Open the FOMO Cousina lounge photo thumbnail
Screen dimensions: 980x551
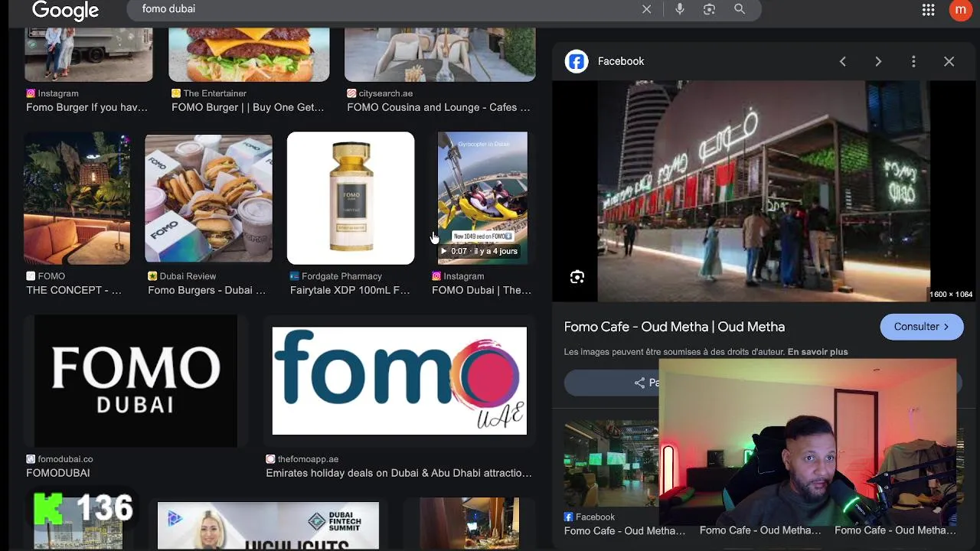coord(440,54)
